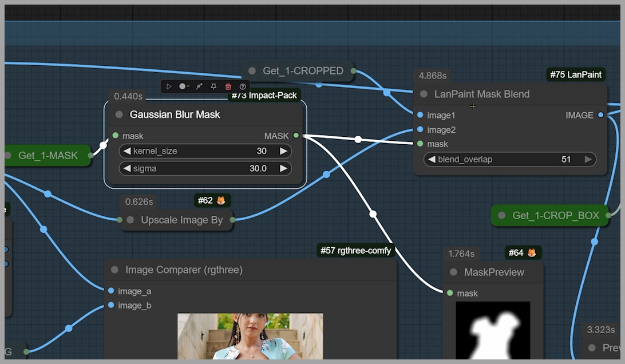Open node help question mark icon
Viewport: 625px width, 364px height.
point(243,86)
